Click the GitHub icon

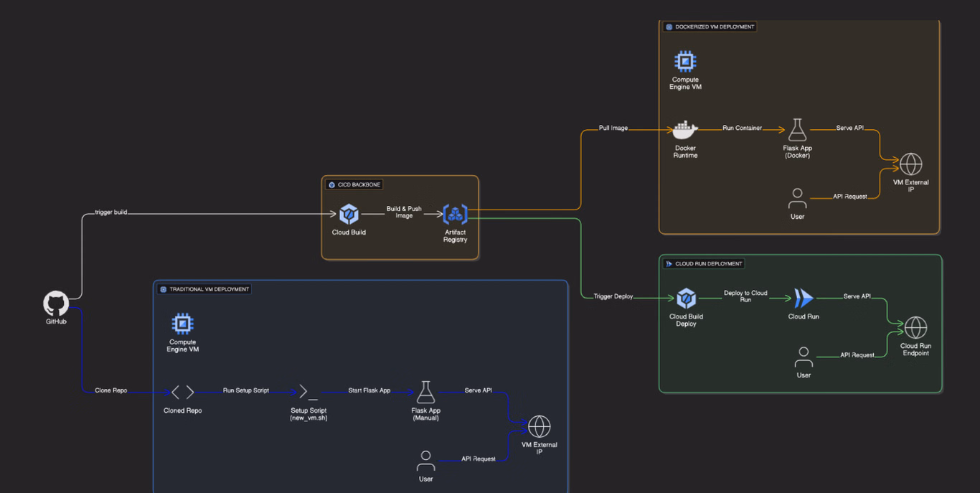[56, 304]
